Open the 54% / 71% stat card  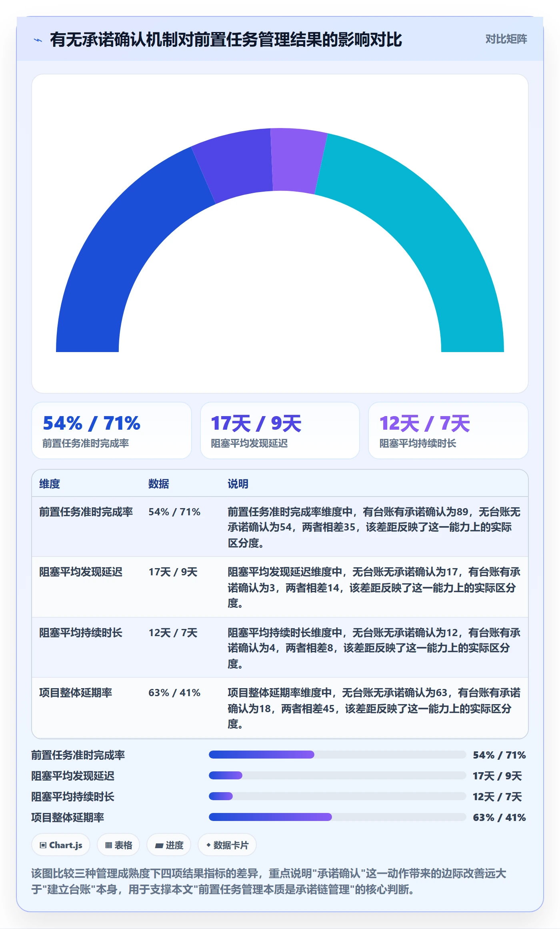(112, 430)
